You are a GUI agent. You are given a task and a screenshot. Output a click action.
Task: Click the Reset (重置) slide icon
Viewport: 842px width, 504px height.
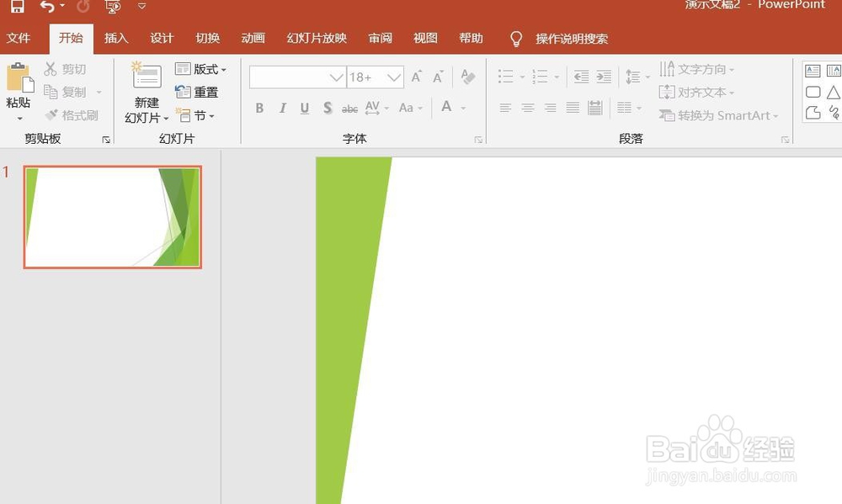(196, 93)
